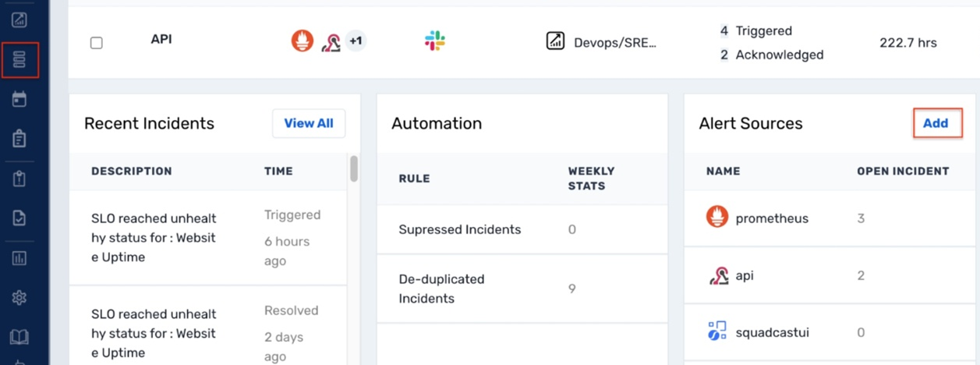Click Prometheus icon in the API service row
Viewport: 980px width, 365px height.
coord(302,41)
